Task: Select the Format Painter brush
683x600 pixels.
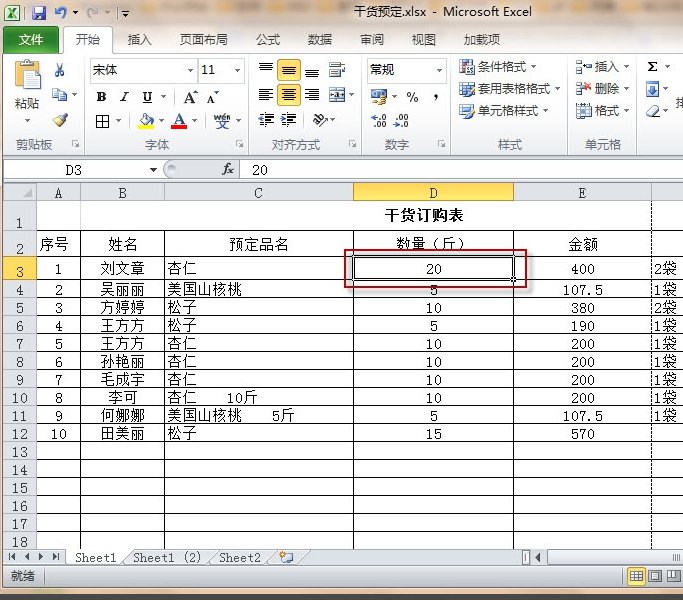Action: [60, 120]
